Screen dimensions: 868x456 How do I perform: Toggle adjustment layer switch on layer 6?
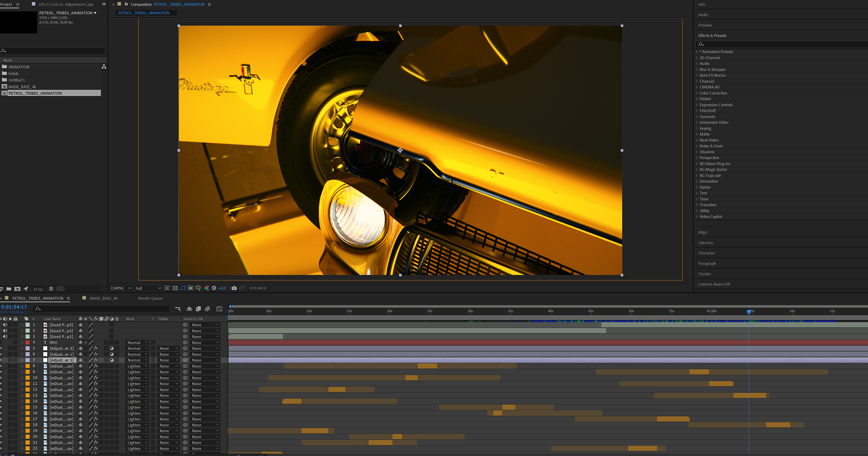[112, 354]
